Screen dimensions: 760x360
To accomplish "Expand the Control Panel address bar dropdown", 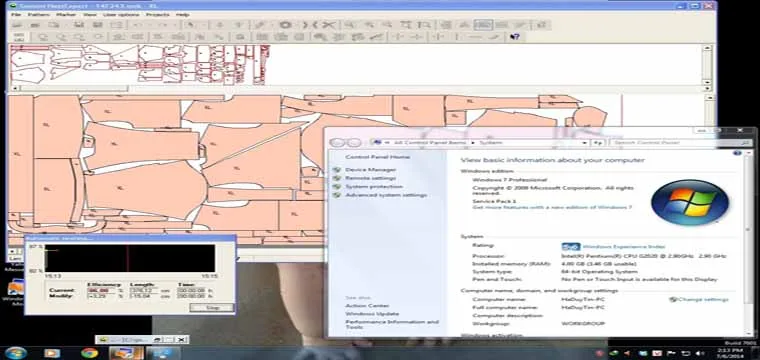I will pyautogui.click(x=585, y=142).
